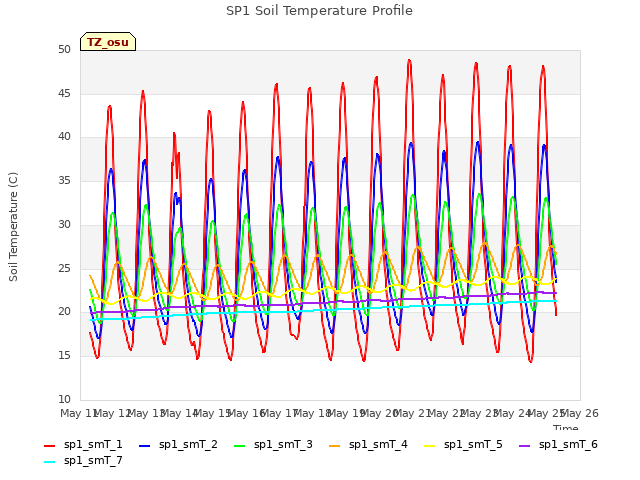This screenshot has height=480, width=640.
Task: Click the TZ_osu annotation label
Action: pyautogui.click(x=108, y=42)
